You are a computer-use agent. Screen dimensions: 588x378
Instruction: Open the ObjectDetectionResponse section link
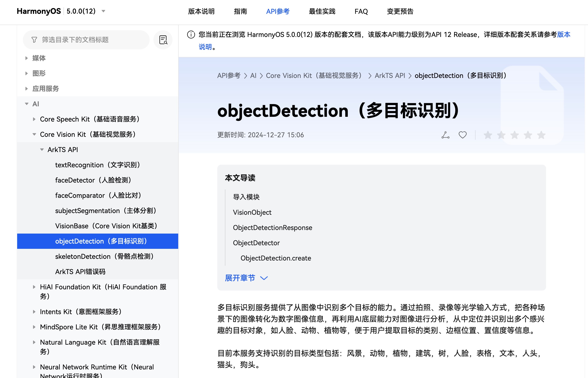pos(272,228)
